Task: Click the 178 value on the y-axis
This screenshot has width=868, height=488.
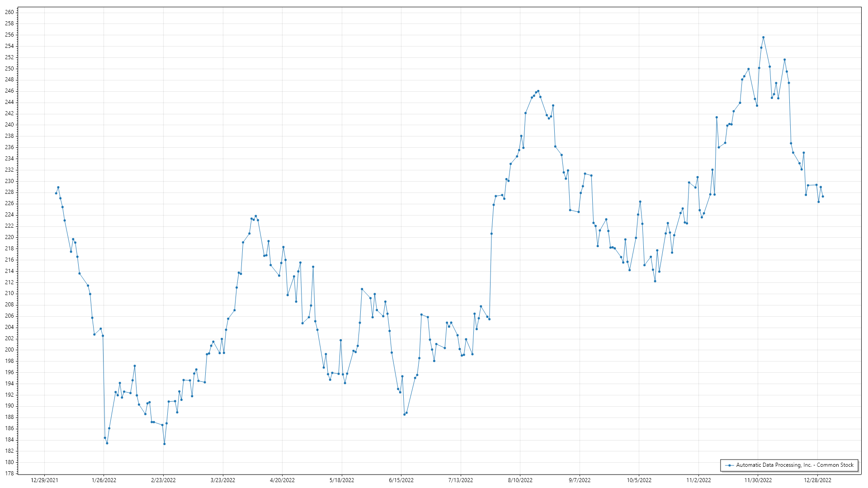Action: [x=9, y=474]
